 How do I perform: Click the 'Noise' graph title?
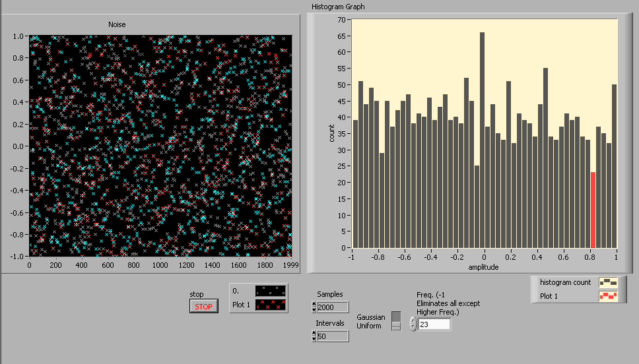pyautogui.click(x=117, y=24)
